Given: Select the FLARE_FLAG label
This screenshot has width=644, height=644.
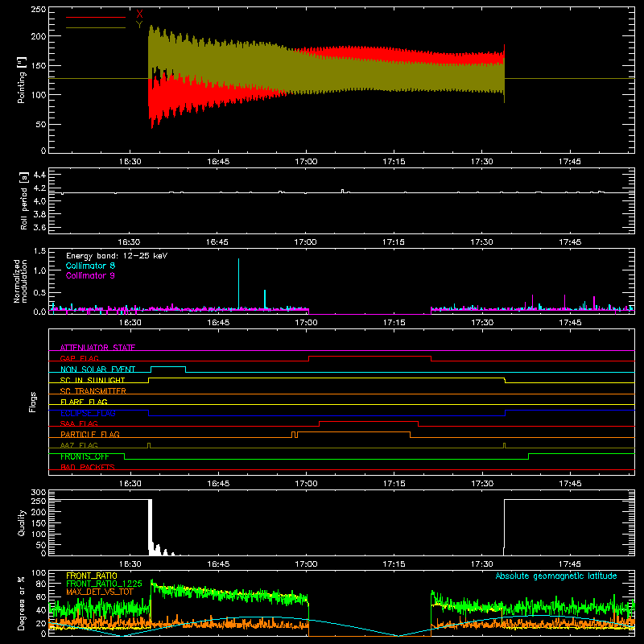Looking at the screenshot, I should click(x=84, y=402).
